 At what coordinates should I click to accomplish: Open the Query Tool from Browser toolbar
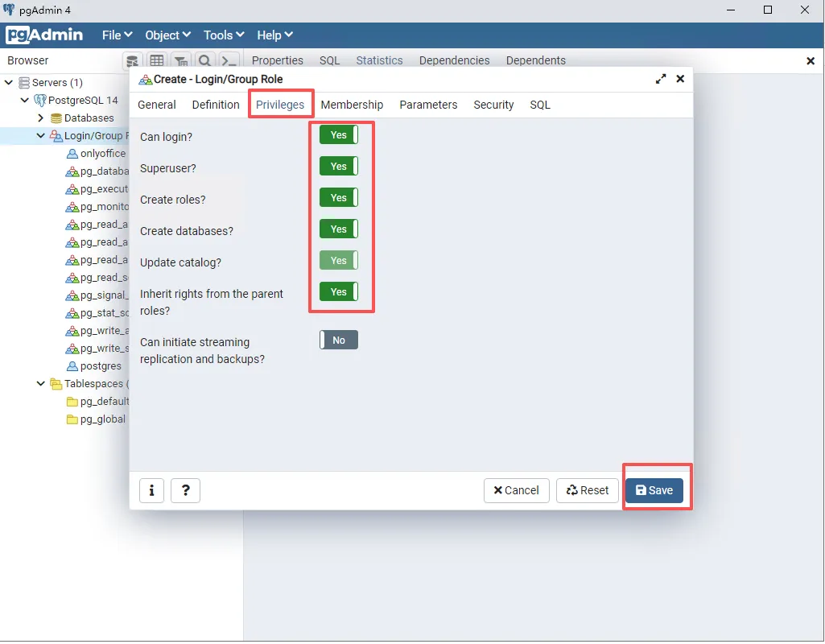coord(132,60)
